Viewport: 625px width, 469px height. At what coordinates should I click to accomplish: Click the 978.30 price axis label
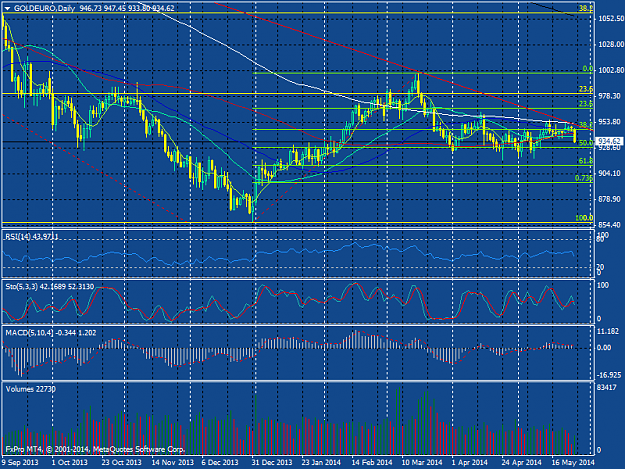pyautogui.click(x=609, y=96)
